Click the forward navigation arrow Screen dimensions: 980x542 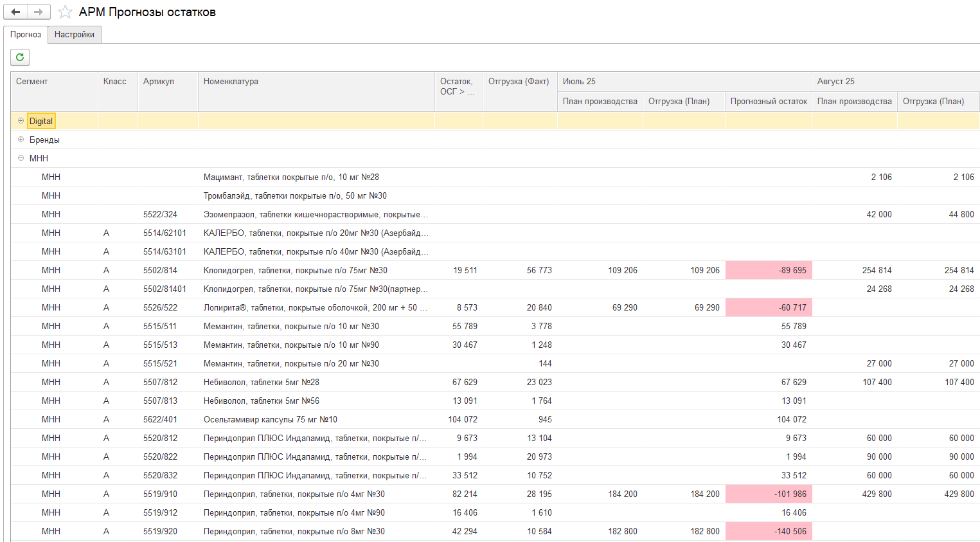pos(39,12)
